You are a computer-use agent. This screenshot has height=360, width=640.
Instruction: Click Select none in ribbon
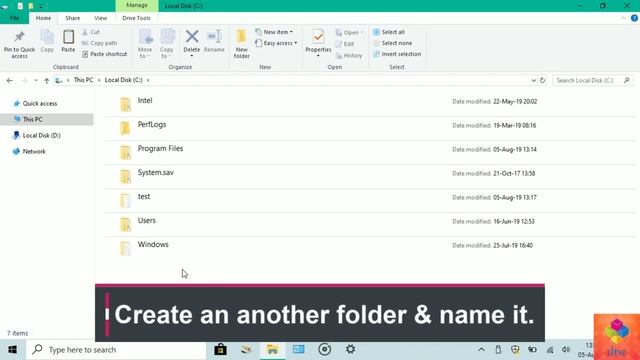tap(392, 43)
